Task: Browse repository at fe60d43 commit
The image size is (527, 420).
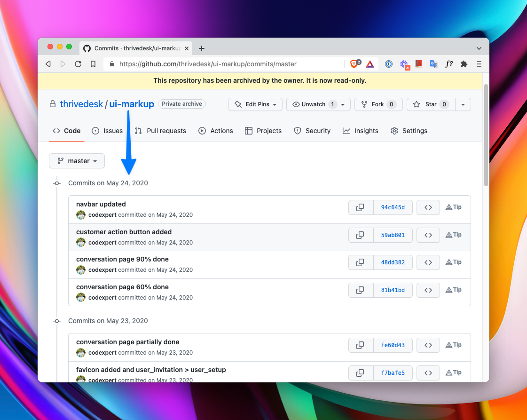Action: pos(428,345)
